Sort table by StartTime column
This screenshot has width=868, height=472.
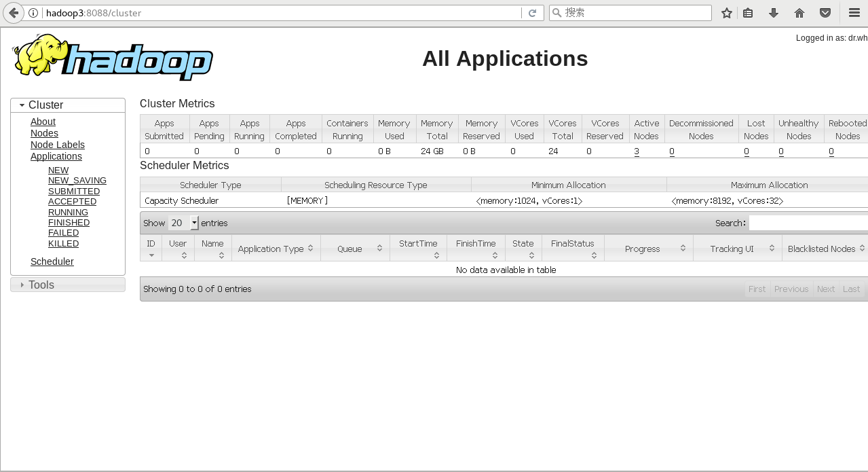point(418,248)
